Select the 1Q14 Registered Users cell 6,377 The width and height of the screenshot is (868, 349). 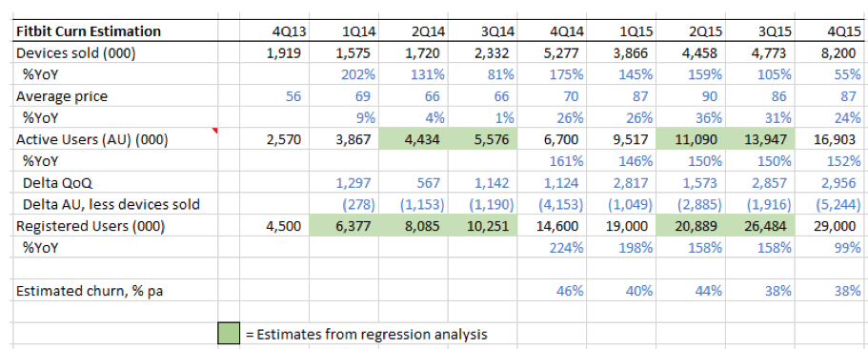344,226
